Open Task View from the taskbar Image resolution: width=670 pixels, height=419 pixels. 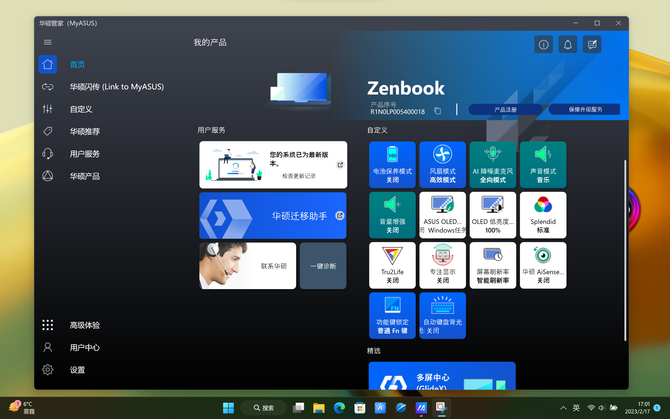pyautogui.click(x=298, y=408)
